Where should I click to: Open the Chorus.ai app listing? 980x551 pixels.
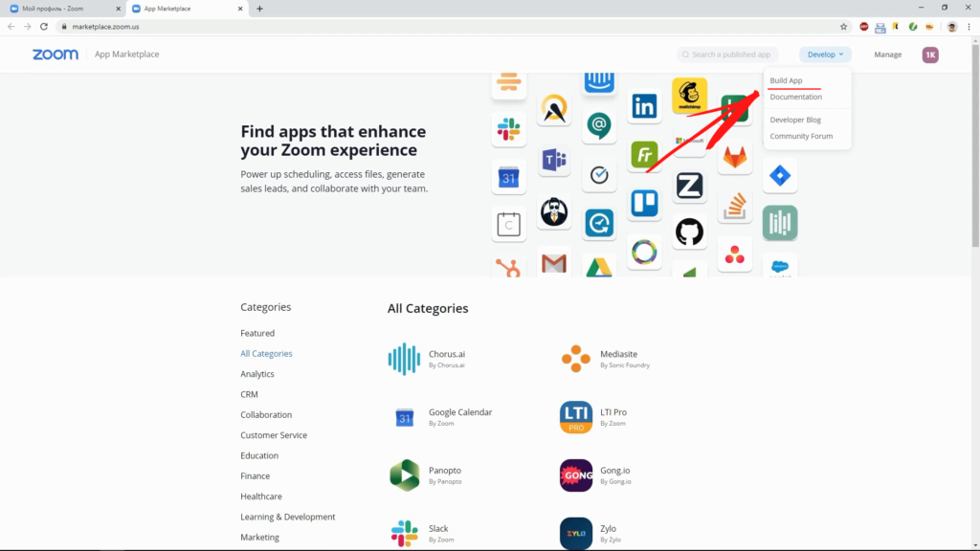(447, 354)
